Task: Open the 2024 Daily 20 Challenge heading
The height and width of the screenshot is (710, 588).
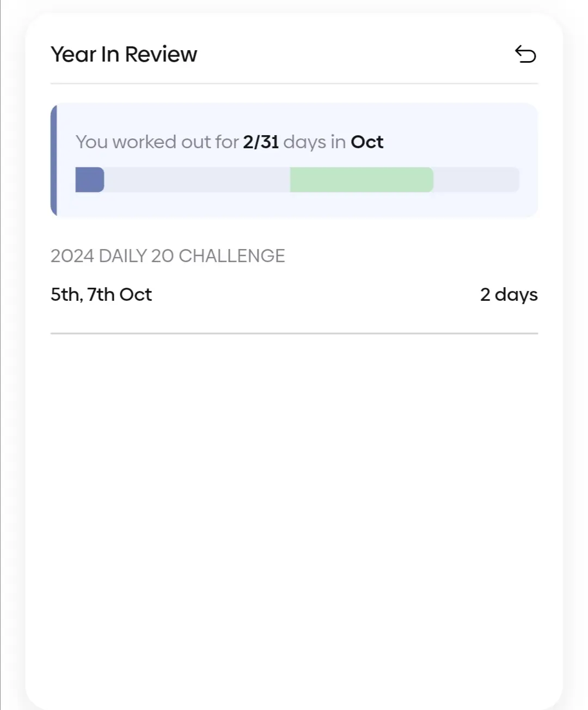Action: [168, 256]
